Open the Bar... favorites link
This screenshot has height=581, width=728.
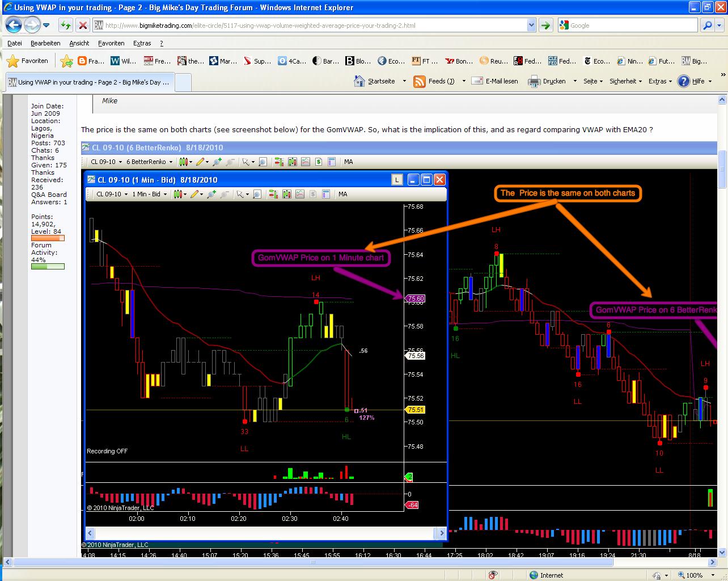pyautogui.click(x=325, y=61)
